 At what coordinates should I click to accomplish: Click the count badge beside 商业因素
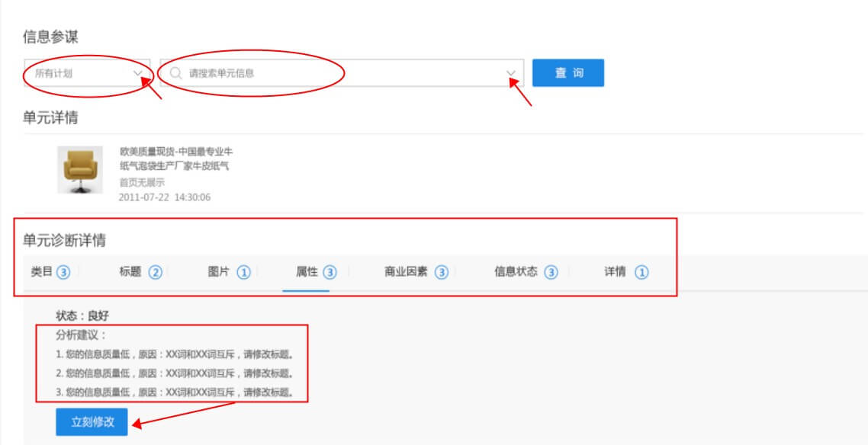(441, 272)
